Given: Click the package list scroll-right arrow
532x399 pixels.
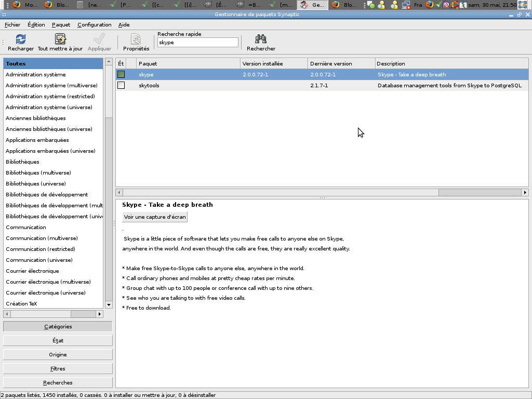Looking at the screenshot, I should click(525, 192).
